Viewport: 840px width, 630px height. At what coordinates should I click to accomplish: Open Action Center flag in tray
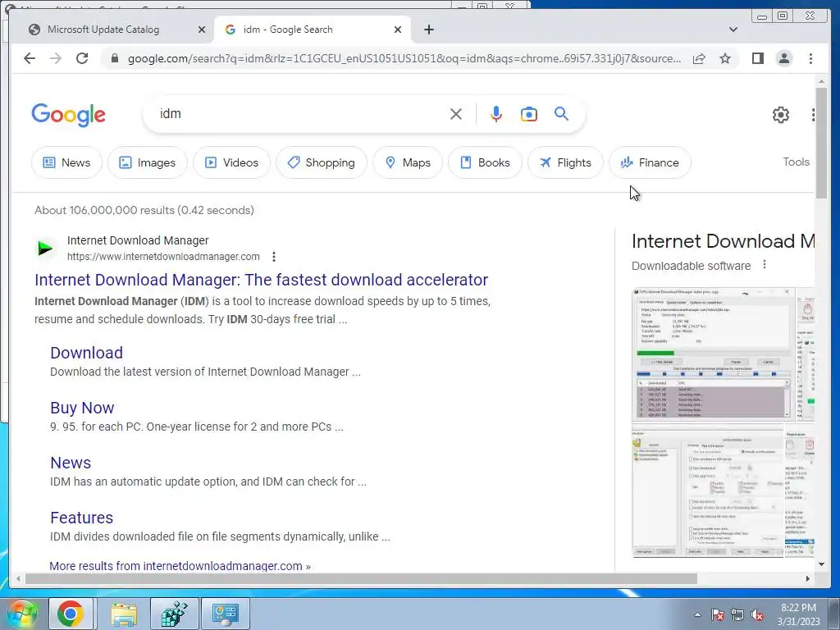click(x=718, y=615)
